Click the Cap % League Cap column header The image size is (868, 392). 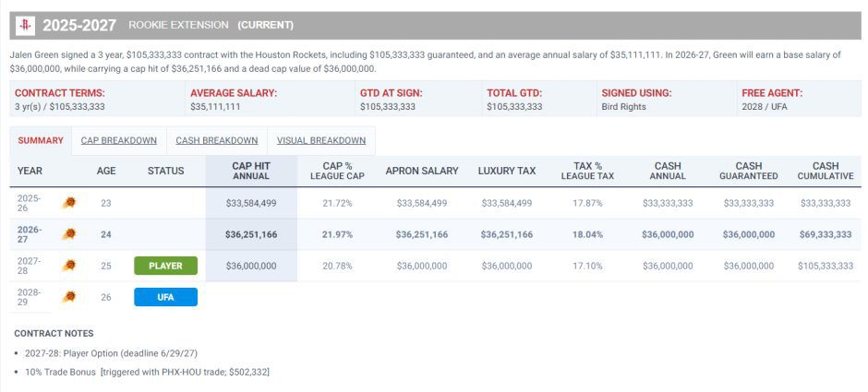coord(338,171)
